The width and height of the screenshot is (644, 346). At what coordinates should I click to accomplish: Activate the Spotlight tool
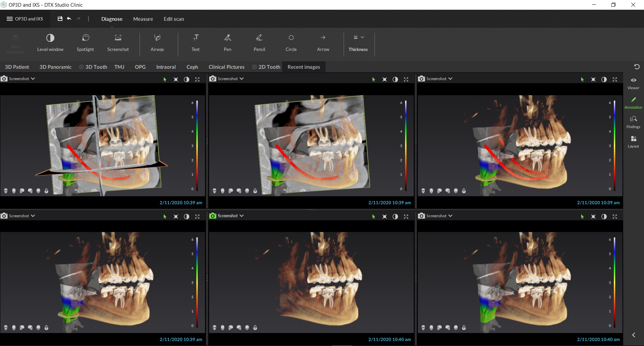point(85,43)
